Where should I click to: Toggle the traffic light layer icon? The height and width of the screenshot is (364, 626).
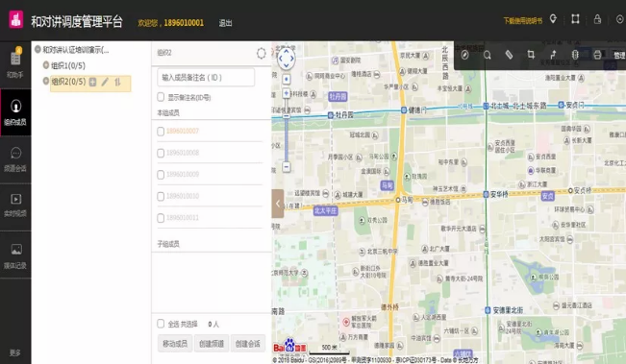[x=575, y=55]
